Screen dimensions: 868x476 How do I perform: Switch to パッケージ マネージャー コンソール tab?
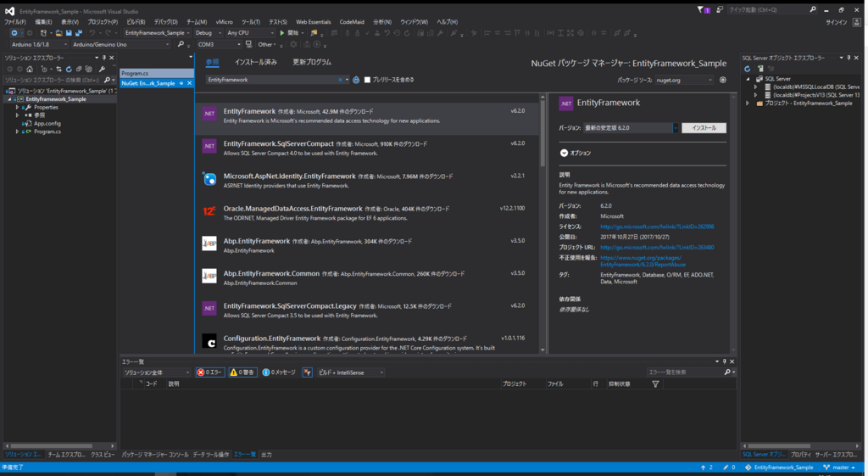click(155, 455)
